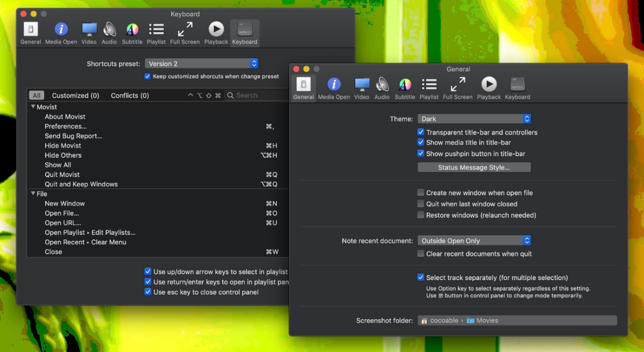This screenshot has height=352, width=644.
Task: Click the search magnifier icon in shortcuts filter
Action: (230, 96)
